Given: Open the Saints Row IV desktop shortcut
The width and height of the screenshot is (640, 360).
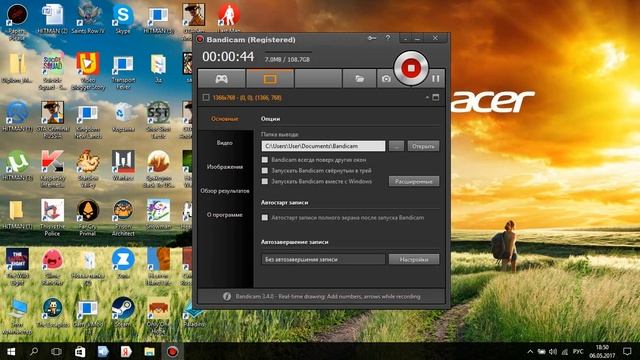Looking at the screenshot, I should [87, 19].
